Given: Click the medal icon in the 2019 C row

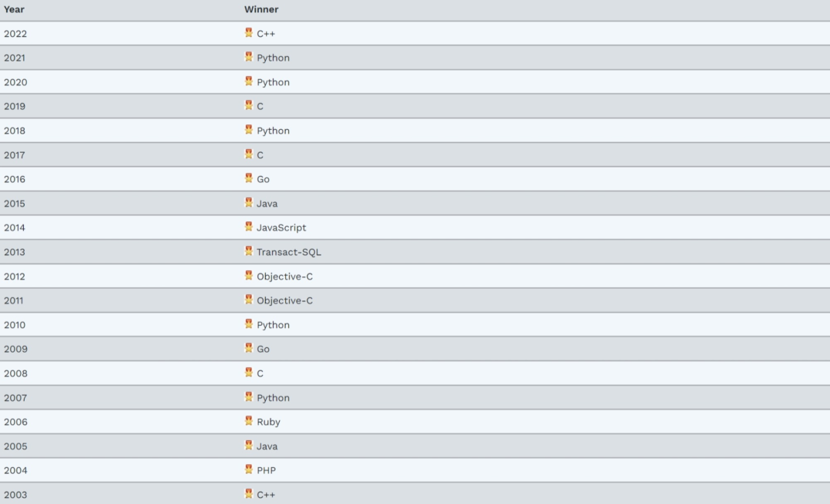Looking at the screenshot, I should (x=248, y=104).
